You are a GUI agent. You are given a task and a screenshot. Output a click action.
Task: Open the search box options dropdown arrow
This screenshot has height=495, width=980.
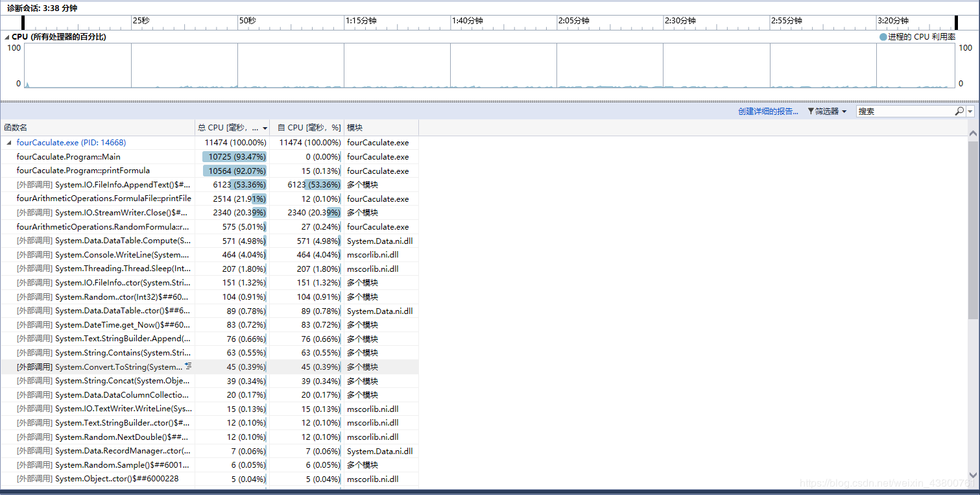tap(970, 112)
